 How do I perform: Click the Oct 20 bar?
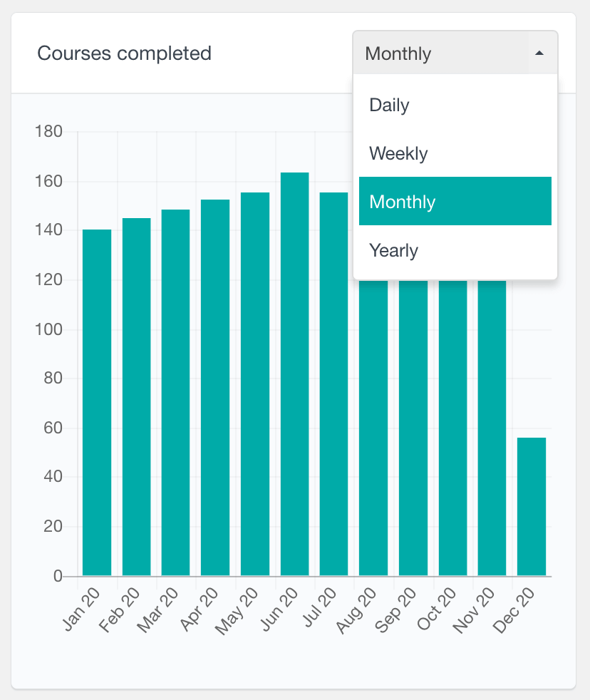452,428
